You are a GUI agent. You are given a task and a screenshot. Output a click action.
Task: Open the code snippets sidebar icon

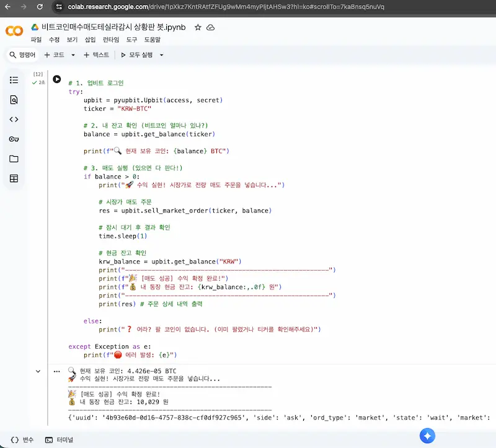pyautogui.click(x=14, y=119)
